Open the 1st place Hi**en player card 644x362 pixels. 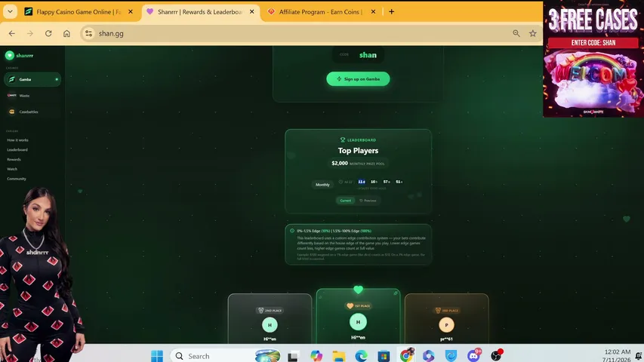(358, 316)
